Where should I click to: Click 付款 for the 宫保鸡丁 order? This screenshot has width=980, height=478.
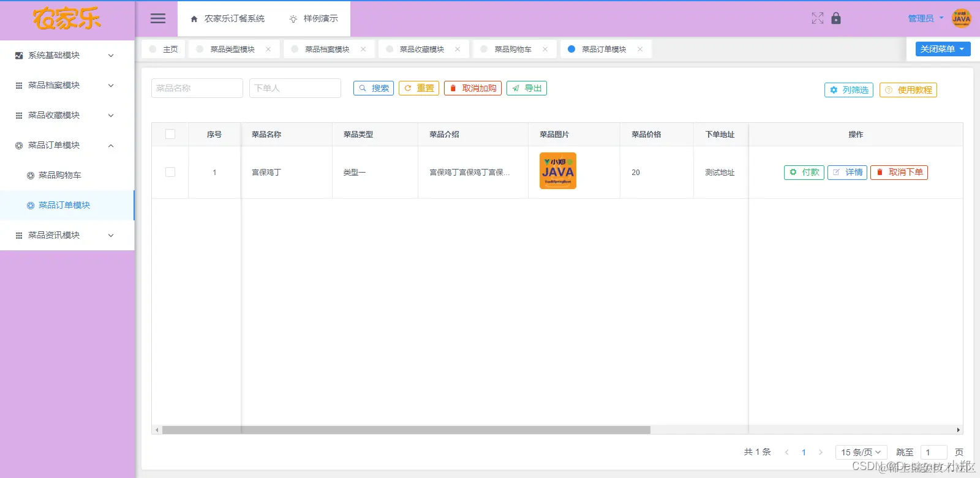(804, 173)
